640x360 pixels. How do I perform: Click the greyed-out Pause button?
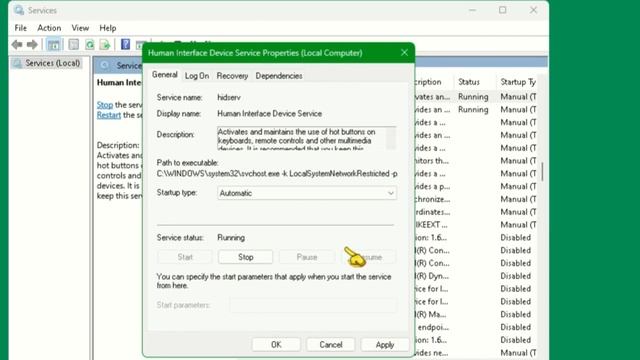pos(307,257)
